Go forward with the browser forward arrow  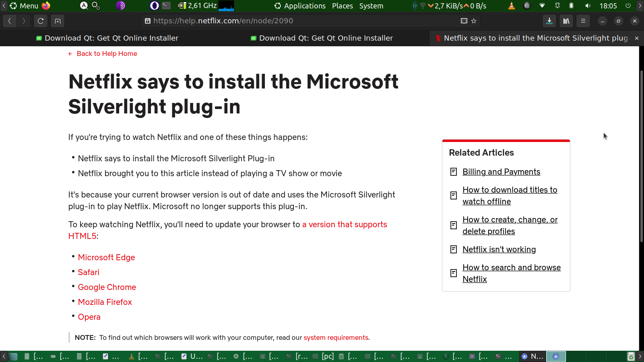click(24, 21)
